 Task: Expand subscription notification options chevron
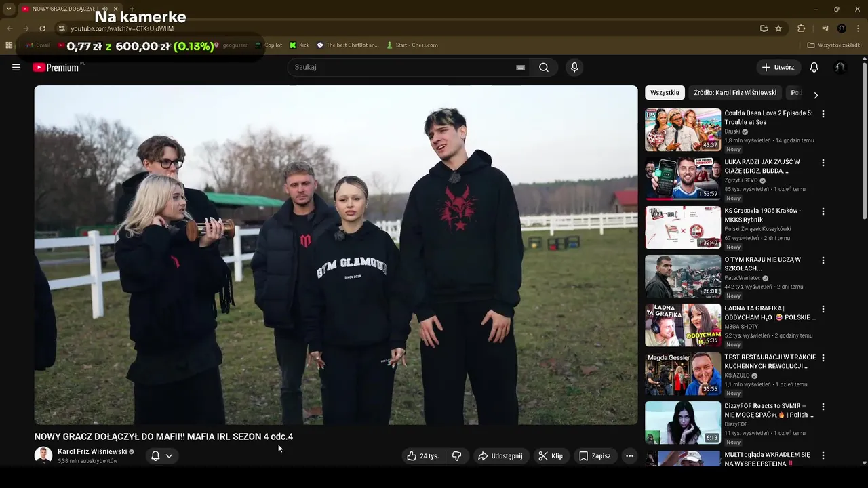169,456
